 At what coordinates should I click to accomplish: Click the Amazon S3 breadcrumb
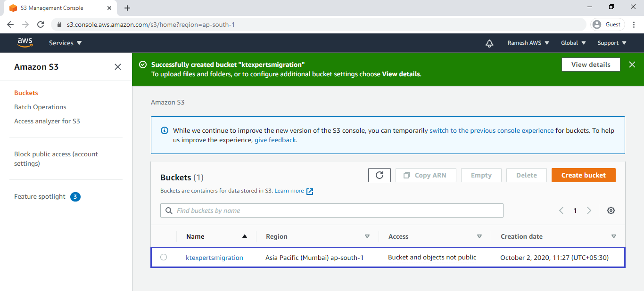(168, 102)
